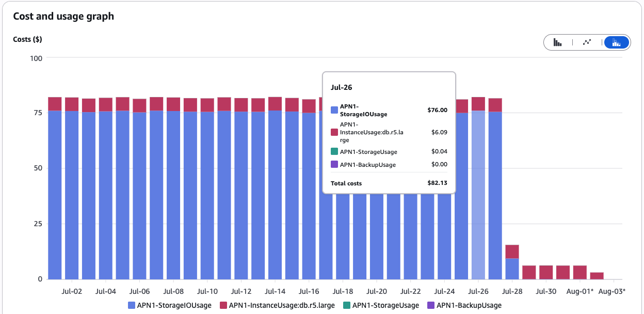Click the 75 y-axis label

click(38, 113)
